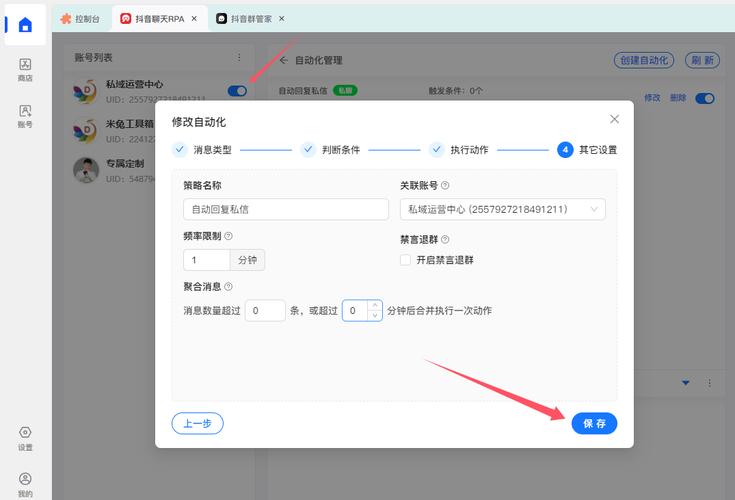This screenshot has height=500, width=735.
Task: Switch to the 控制台 tab
Action: coord(80,19)
